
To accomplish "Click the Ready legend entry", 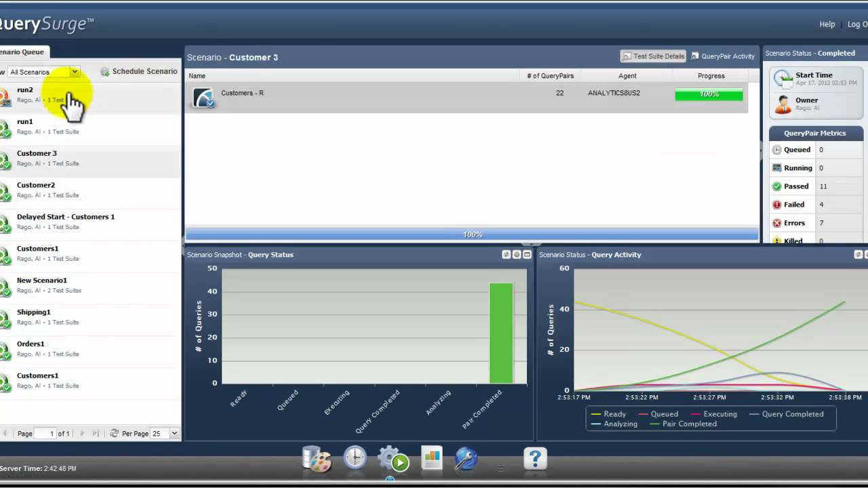I will [x=608, y=414].
